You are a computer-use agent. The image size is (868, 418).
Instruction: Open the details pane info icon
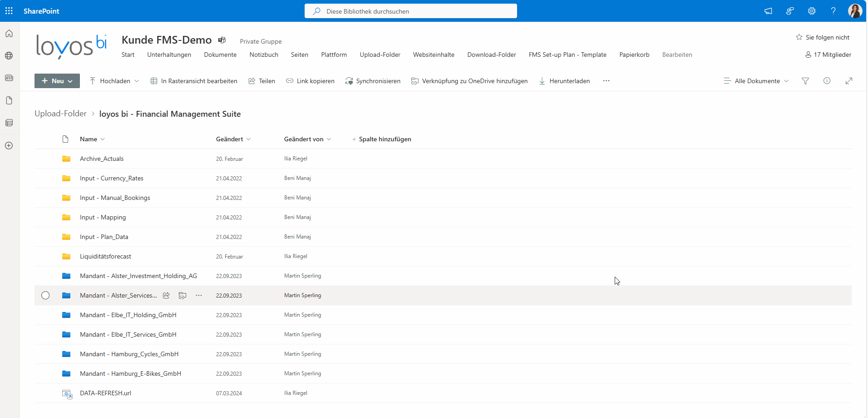827,81
